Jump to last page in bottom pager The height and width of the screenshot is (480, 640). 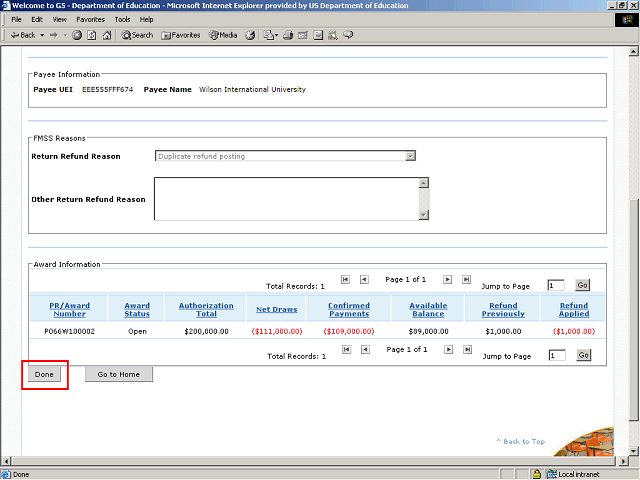[466, 350]
